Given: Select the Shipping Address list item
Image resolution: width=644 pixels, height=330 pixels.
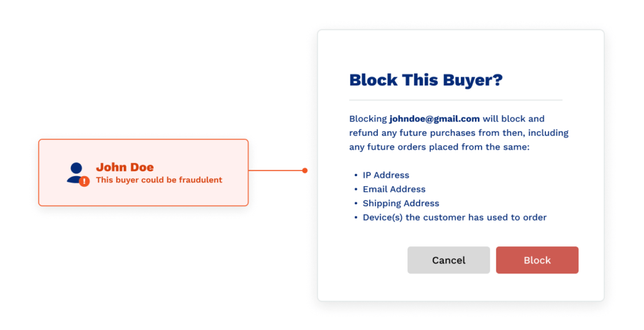Looking at the screenshot, I should coord(401,204).
